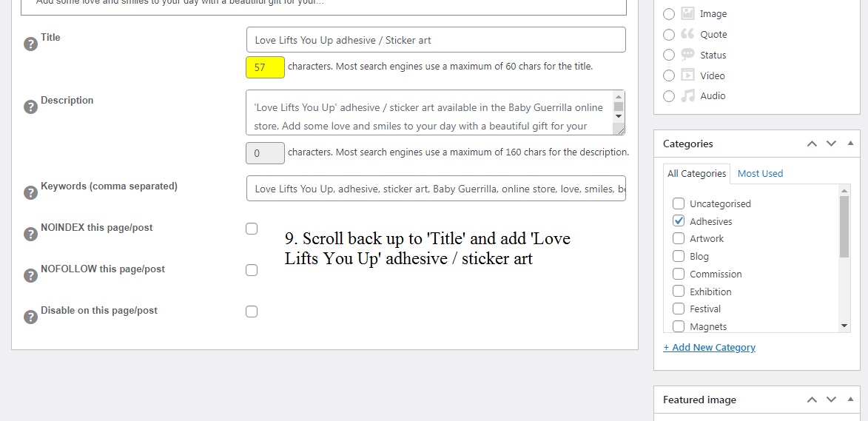The image size is (868, 421).
Task: Switch to the Most Used tab
Action: pyautogui.click(x=760, y=173)
